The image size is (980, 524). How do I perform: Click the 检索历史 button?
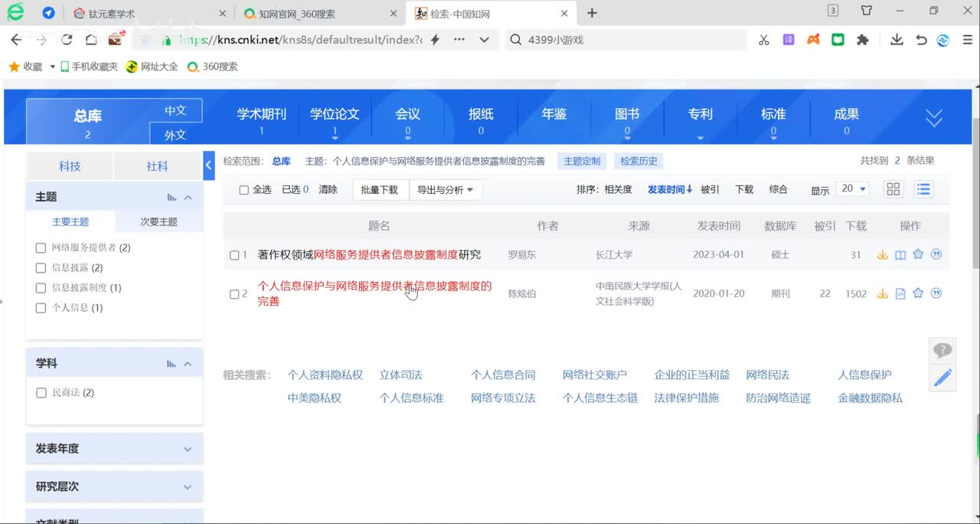(639, 162)
